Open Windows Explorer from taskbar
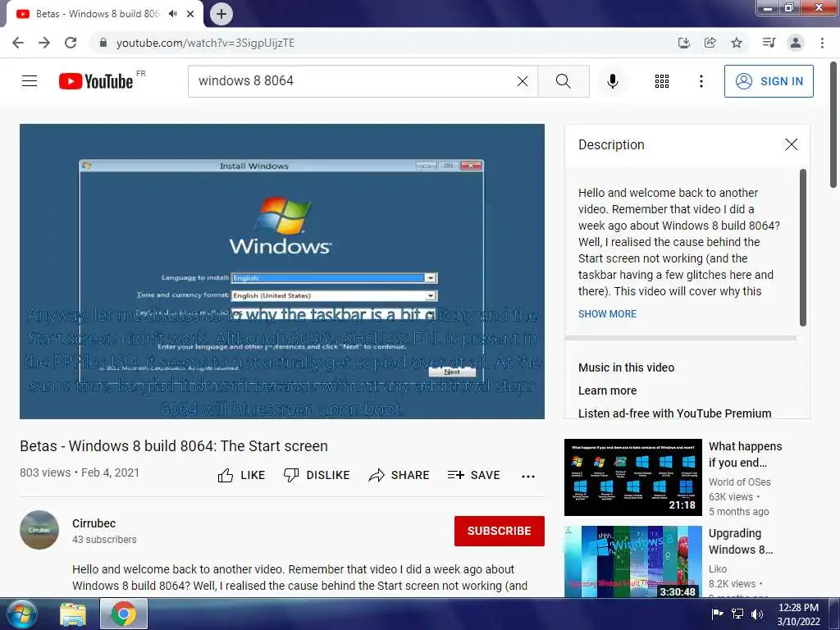This screenshot has height=630, width=840. pos(73,614)
